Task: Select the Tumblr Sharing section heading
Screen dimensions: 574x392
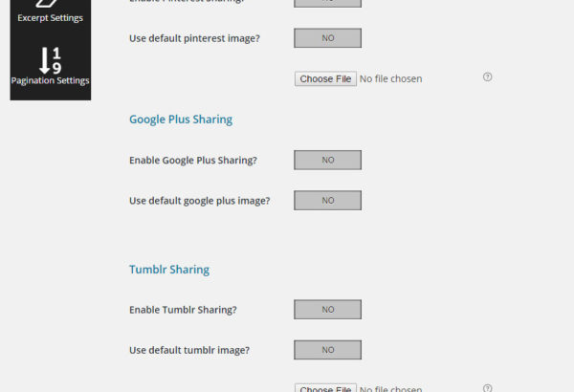Action: click(x=169, y=270)
